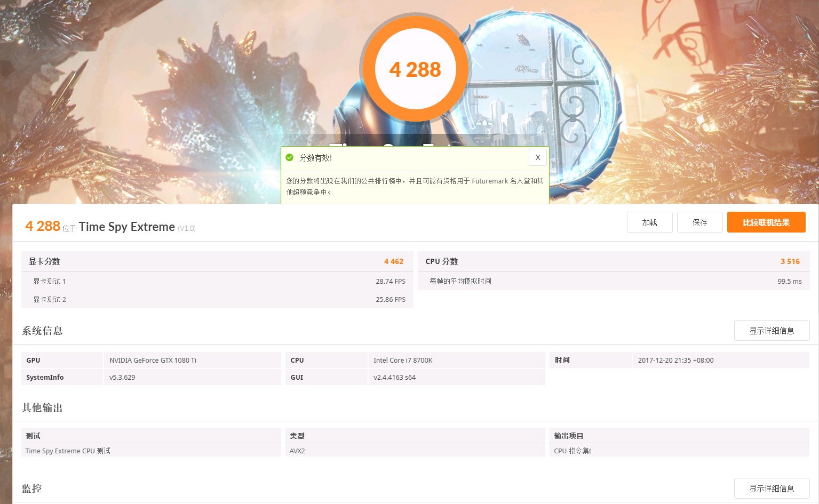Select the v2.4.4163 s64 value
The width and height of the screenshot is (819, 504).
394,377
